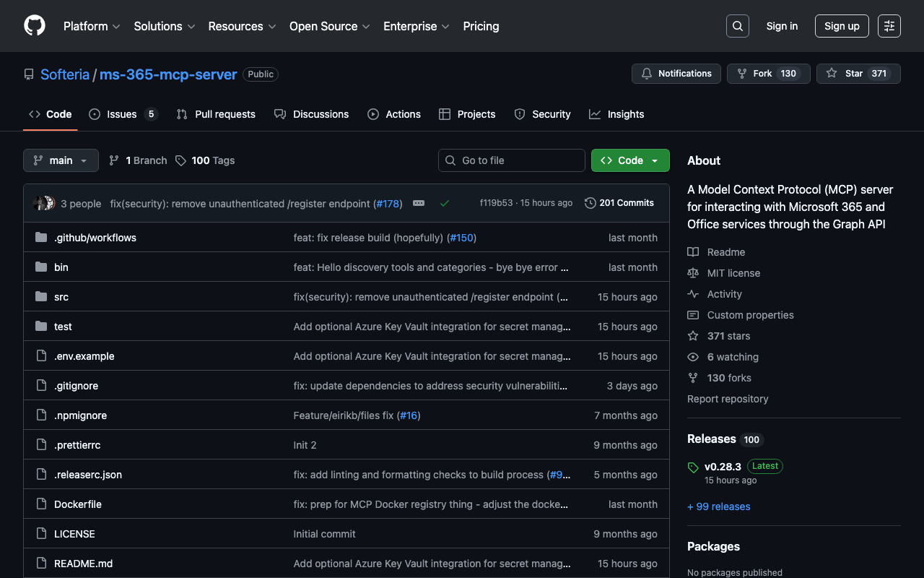The height and width of the screenshot is (578, 924).
Task: Click the green checkmark commit status icon
Action: pyautogui.click(x=445, y=203)
